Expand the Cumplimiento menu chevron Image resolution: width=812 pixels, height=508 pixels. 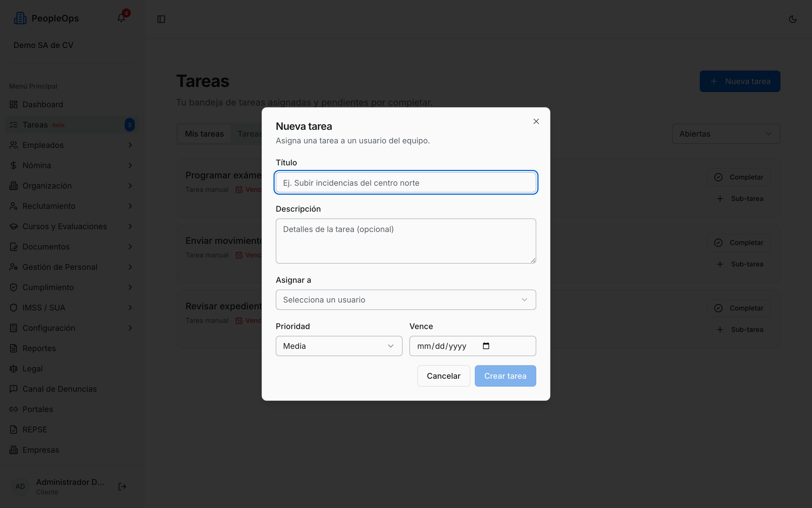(130, 287)
